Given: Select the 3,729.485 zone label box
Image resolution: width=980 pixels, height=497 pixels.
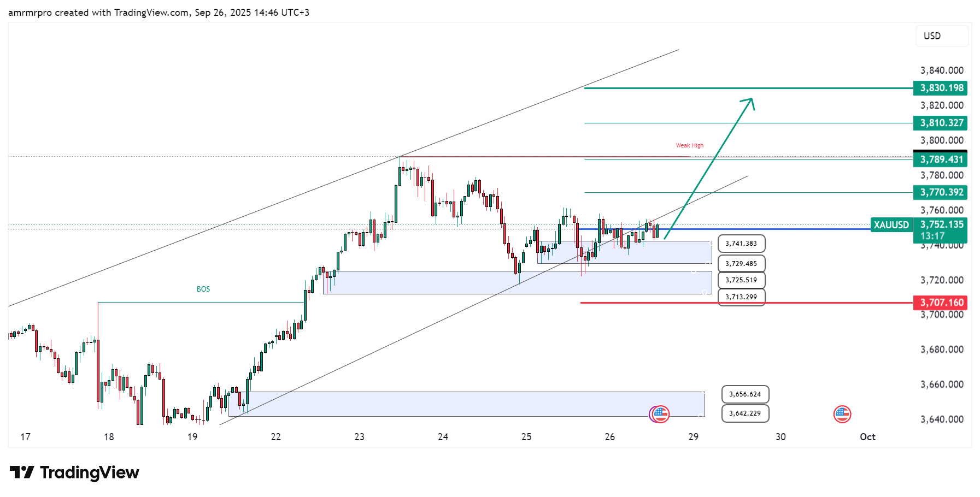Looking at the screenshot, I should pyautogui.click(x=741, y=264).
